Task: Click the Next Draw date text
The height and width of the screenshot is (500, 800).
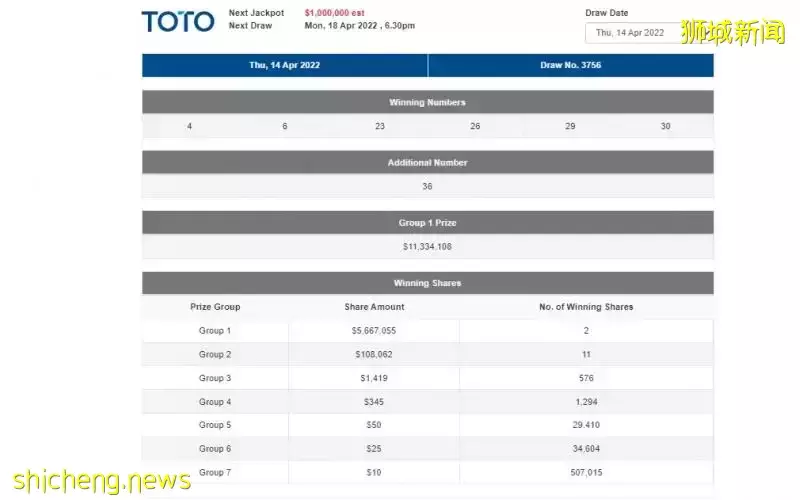Action: pyautogui.click(x=359, y=26)
